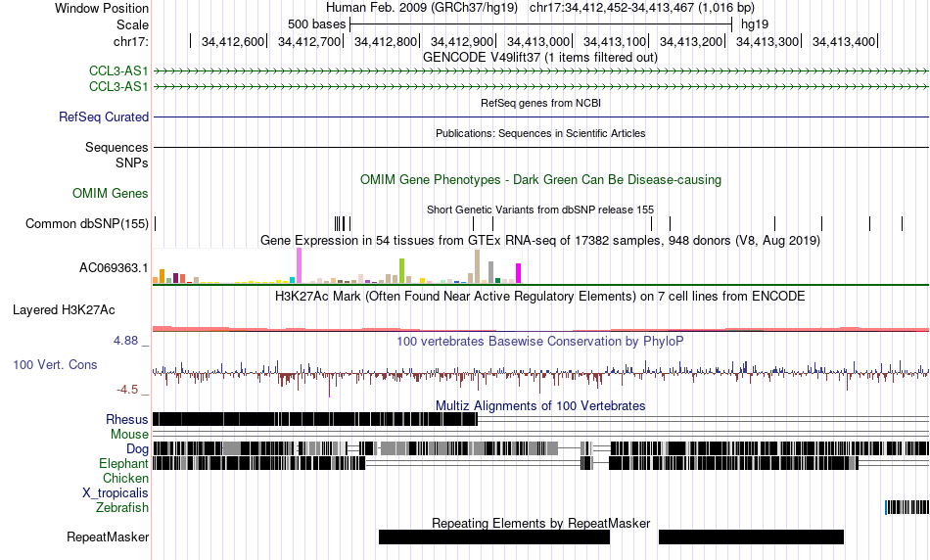Open Multiz Alignments of 100 Vertebrates title
This screenshot has height=560, width=930.
coord(540,405)
